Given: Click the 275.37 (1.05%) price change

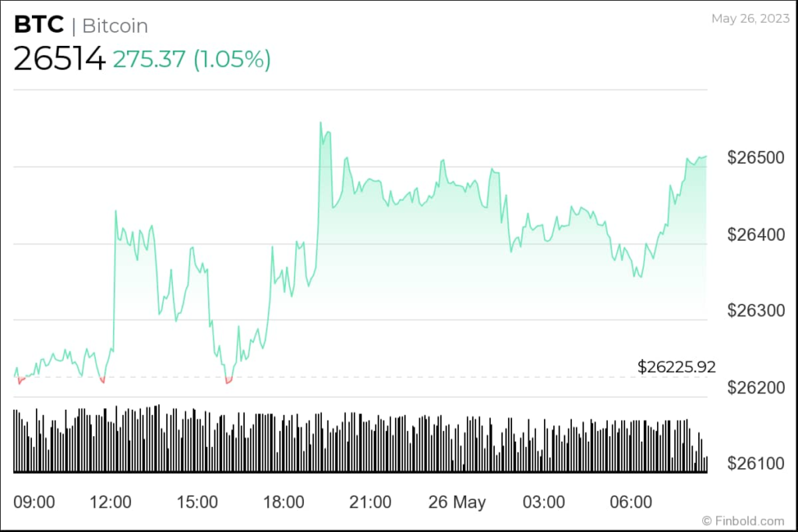Looking at the screenshot, I should [192, 60].
